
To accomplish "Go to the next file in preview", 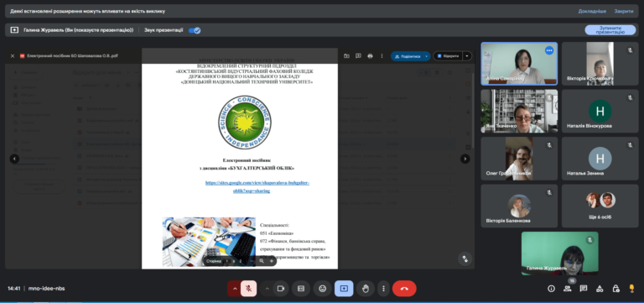I will [465, 159].
